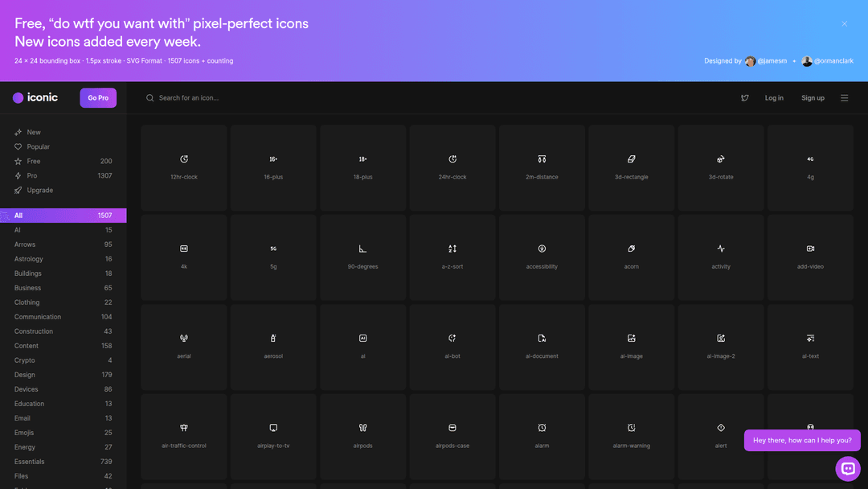Open the chat support bubble
Screen dimensions: 868x489
848,468
